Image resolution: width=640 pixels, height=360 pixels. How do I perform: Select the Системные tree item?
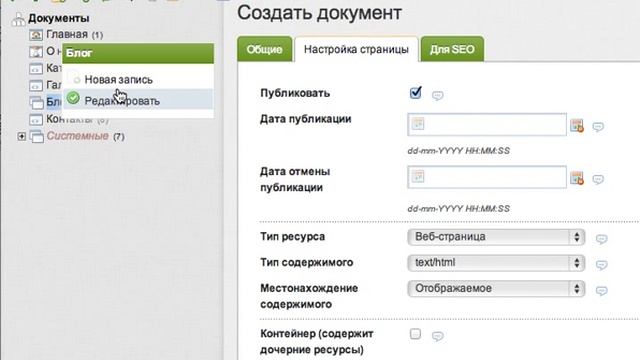point(78,136)
